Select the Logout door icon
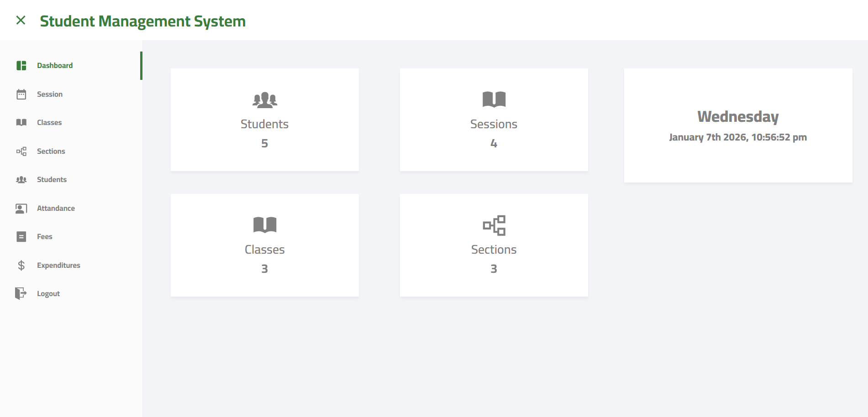This screenshot has height=417, width=868. (21, 293)
